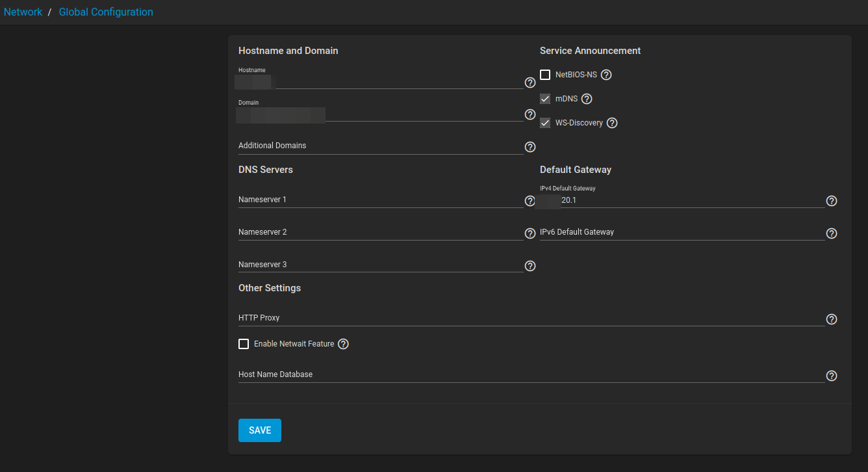The width and height of the screenshot is (868, 472).
Task: Open help for HTTP Proxy
Action: [x=832, y=319]
